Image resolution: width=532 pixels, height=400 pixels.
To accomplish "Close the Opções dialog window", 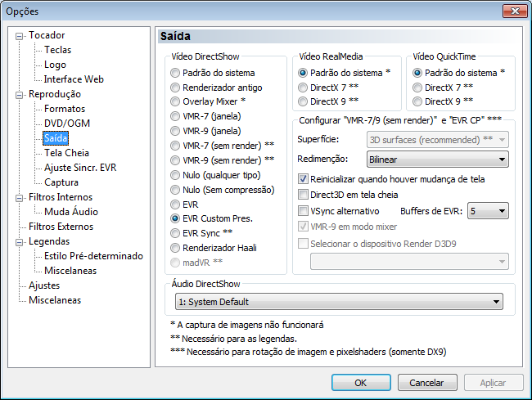I will pos(515,11).
